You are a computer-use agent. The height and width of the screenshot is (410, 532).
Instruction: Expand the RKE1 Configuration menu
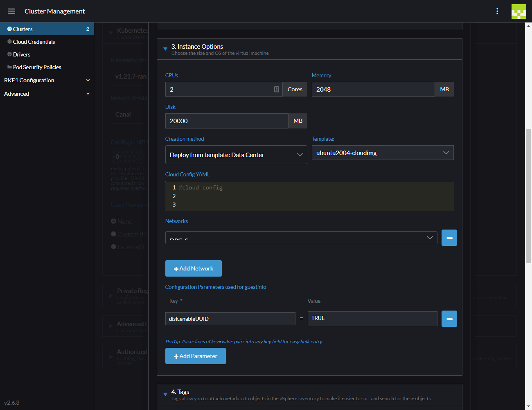pos(47,80)
